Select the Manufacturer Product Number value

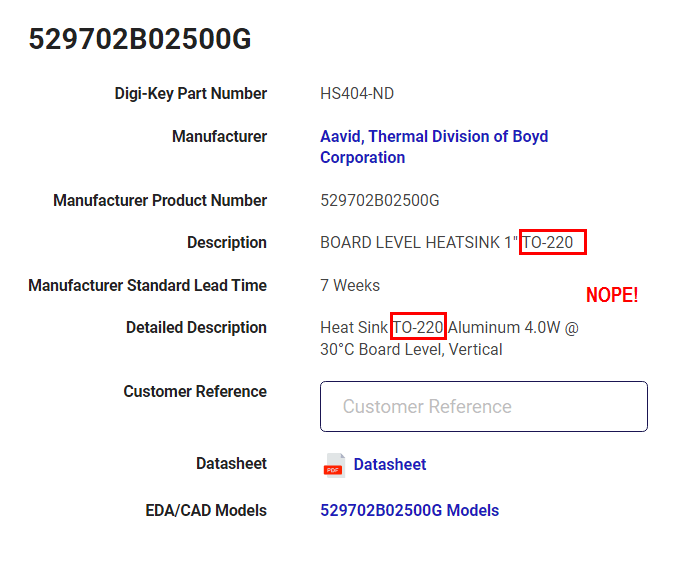(x=380, y=201)
